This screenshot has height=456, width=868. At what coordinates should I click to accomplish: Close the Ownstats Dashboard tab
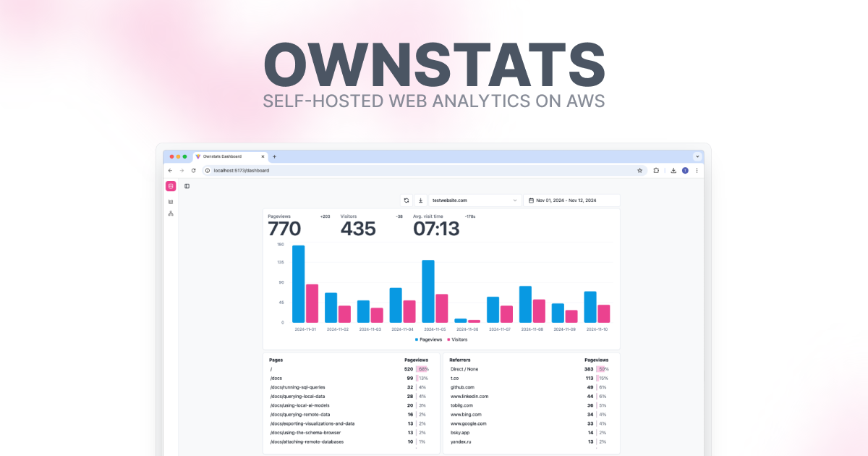tap(263, 156)
